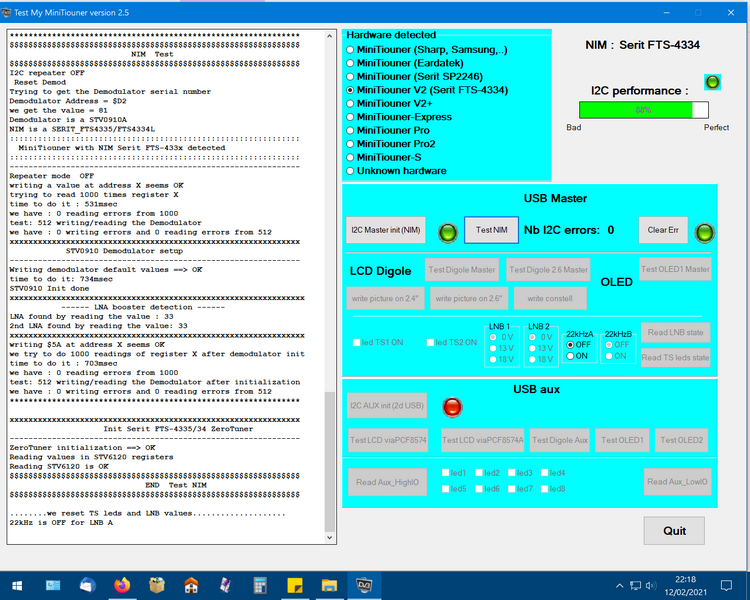
Task: Click the pen-shaped taskbar icon
Action: point(225,585)
